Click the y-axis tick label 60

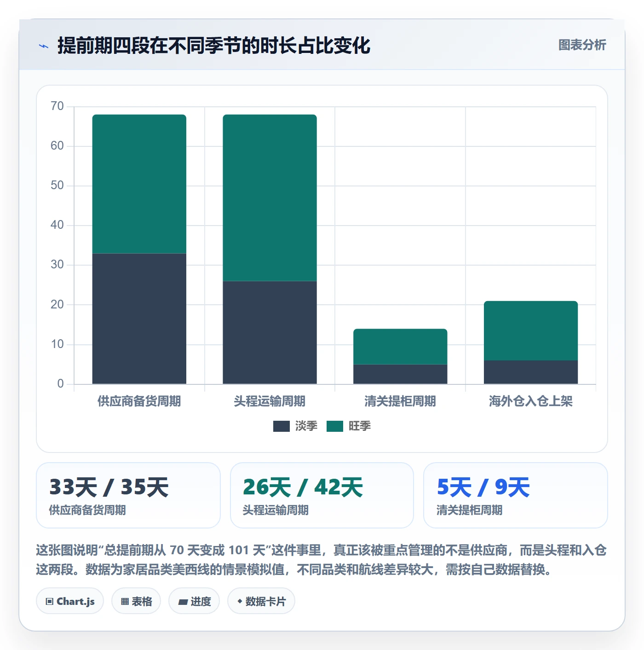pos(57,146)
